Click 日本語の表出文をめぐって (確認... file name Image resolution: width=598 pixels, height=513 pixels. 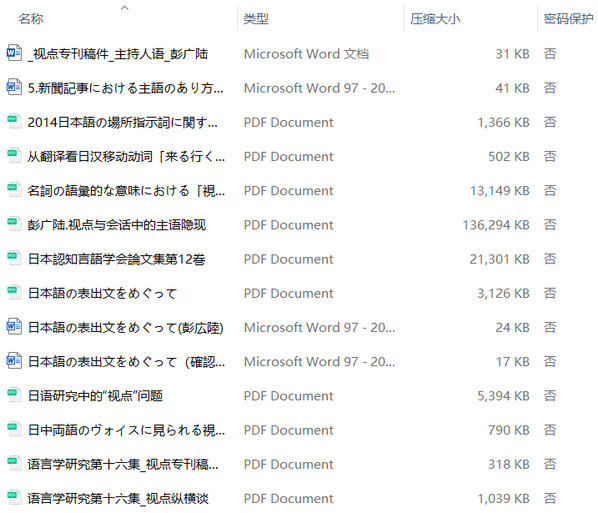(x=126, y=361)
